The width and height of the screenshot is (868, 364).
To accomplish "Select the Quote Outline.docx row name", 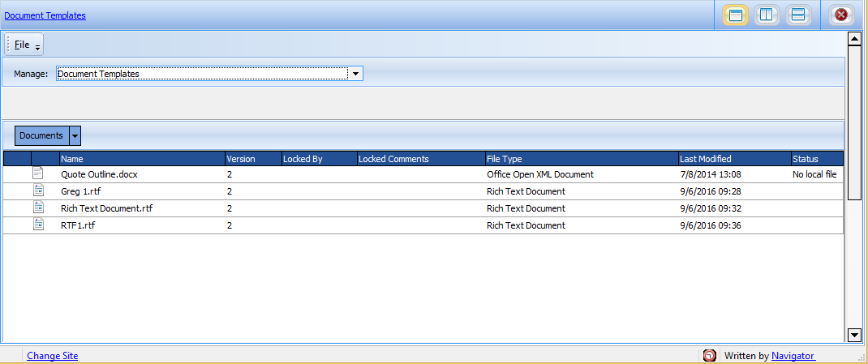I will point(93,174).
